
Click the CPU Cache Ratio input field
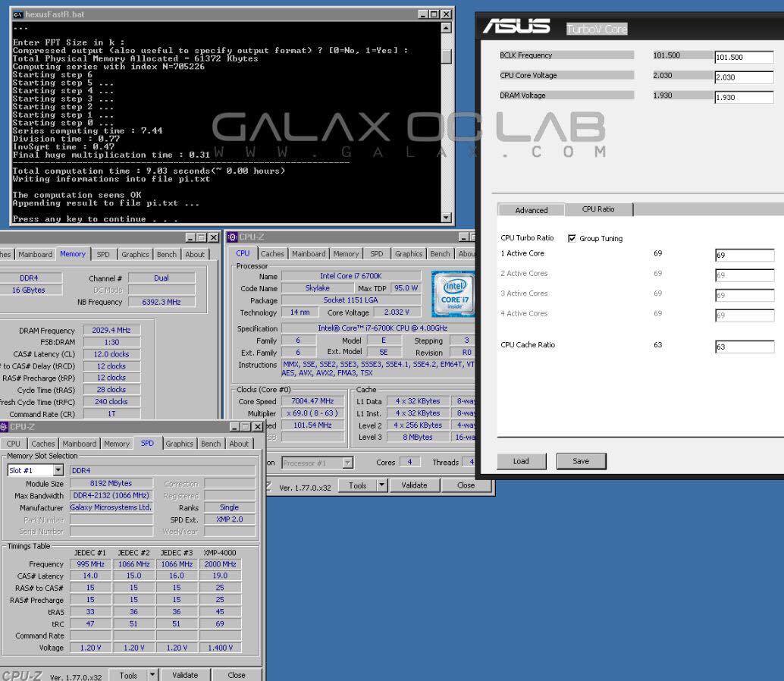pyautogui.click(x=745, y=347)
